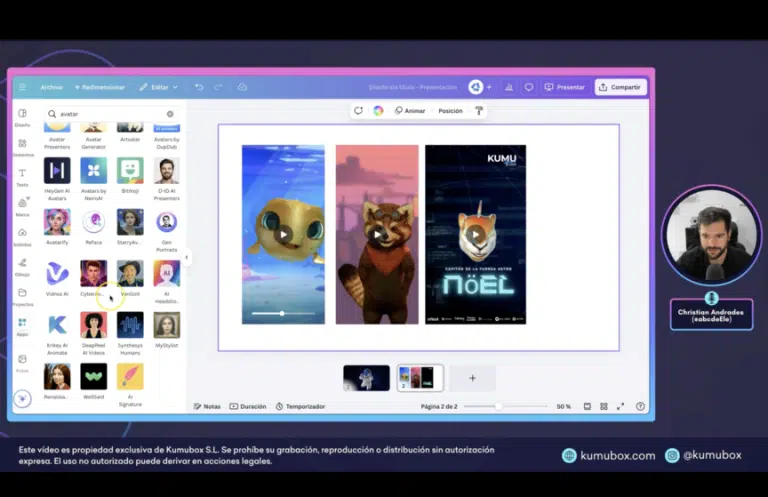
Task: Play the NÖEL Kumu poster video
Action: [x=476, y=235]
